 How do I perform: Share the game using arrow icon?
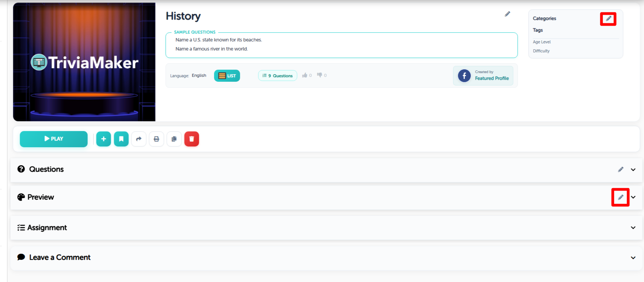pyautogui.click(x=139, y=139)
